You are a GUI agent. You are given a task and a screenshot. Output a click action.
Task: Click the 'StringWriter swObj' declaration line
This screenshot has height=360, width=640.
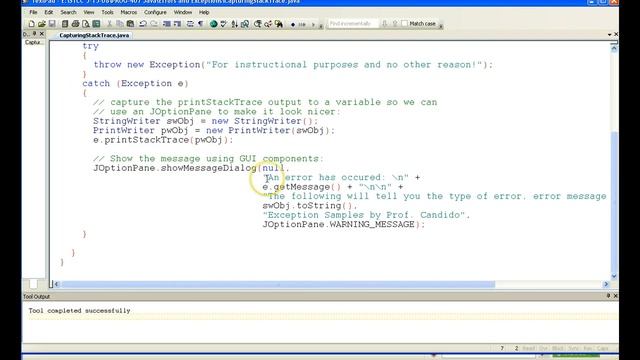click(205, 121)
